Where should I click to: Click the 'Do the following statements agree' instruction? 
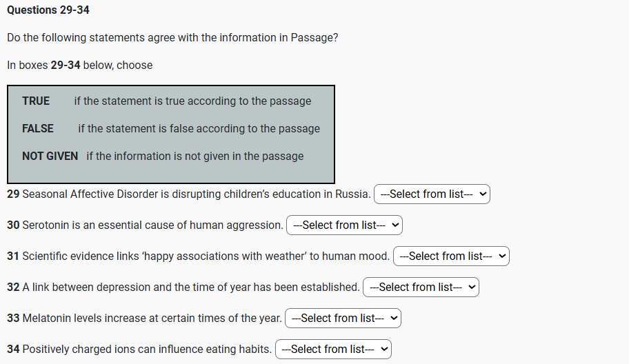[172, 37]
